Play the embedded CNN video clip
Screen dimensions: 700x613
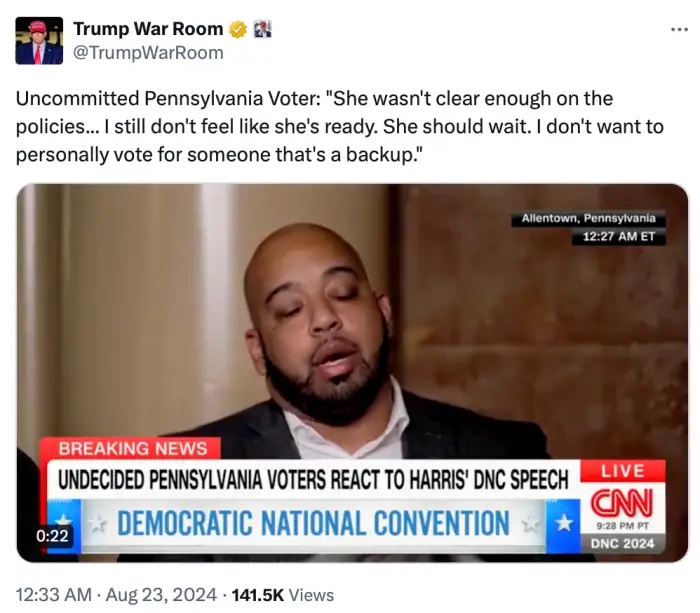coord(352,373)
